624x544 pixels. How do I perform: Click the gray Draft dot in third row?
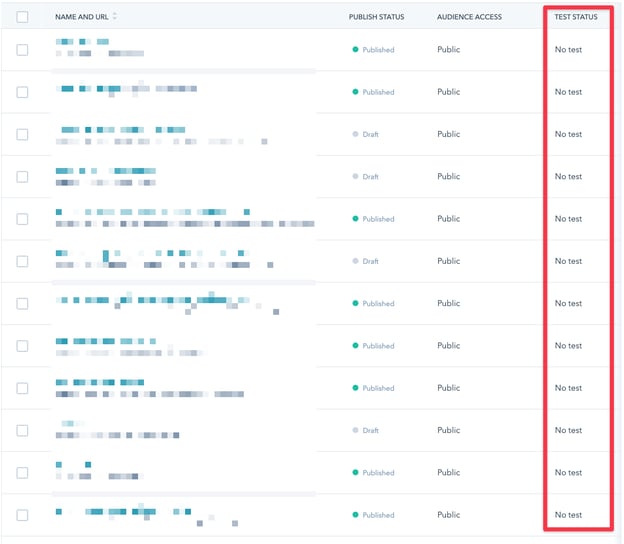coord(355,134)
